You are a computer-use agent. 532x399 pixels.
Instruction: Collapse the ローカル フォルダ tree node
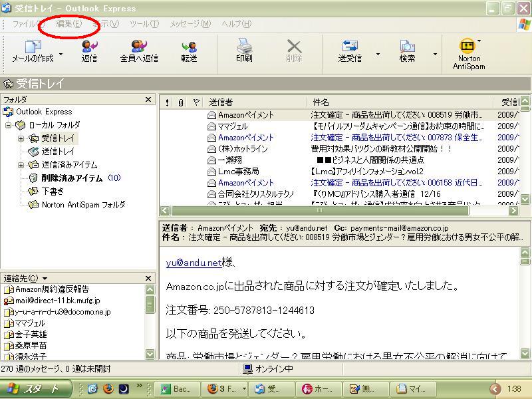pyautogui.click(x=9, y=125)
